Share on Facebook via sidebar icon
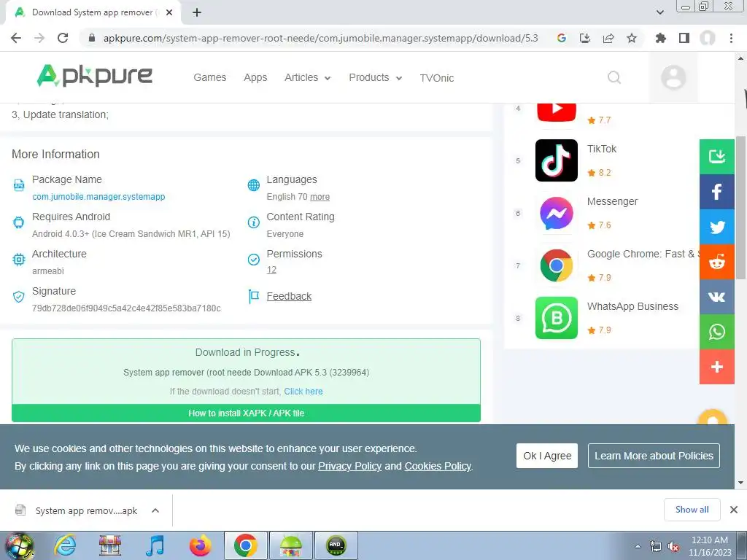 pyautogui.click(x=717, y=192)
